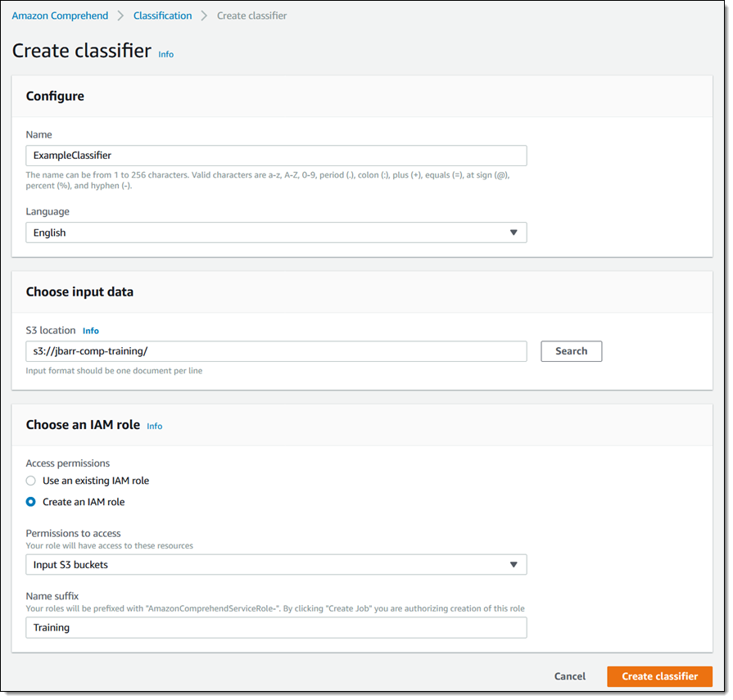The height and width of the screenshot is (700, 733).
Task: Expand the Permissions to access dropdown
Action: (276, 565)
